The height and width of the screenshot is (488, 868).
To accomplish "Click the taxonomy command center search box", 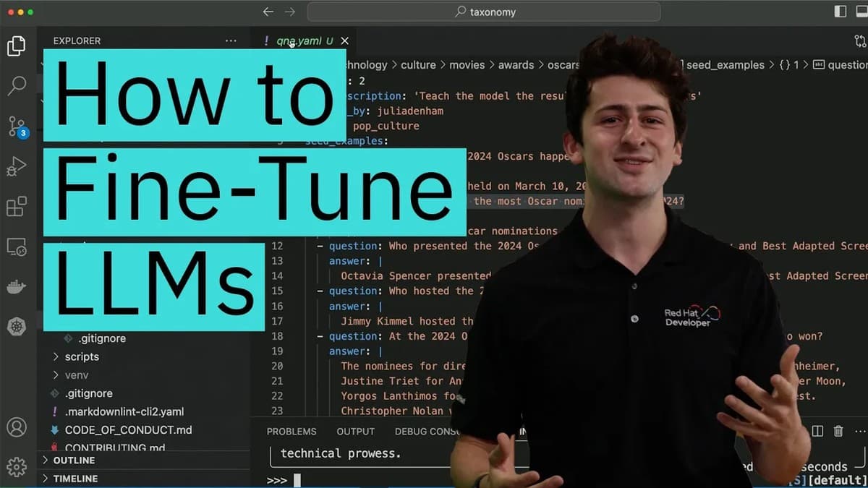I will pos(484,12).
